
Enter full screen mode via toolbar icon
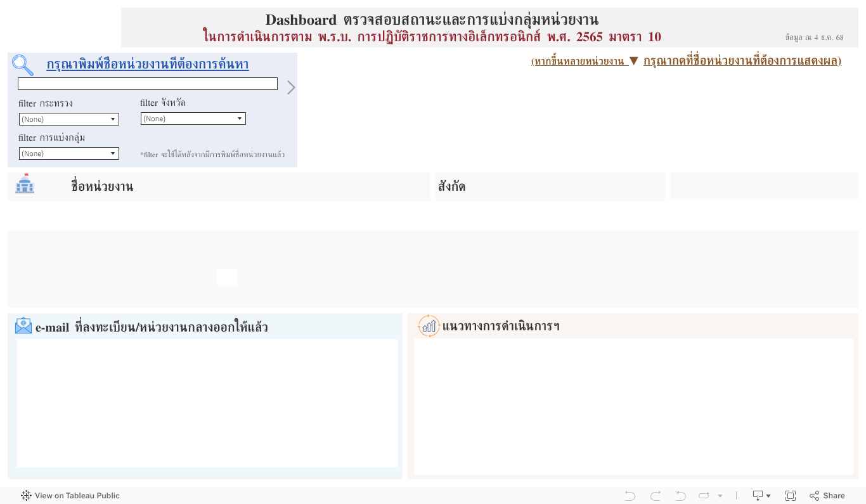point(791,495)
